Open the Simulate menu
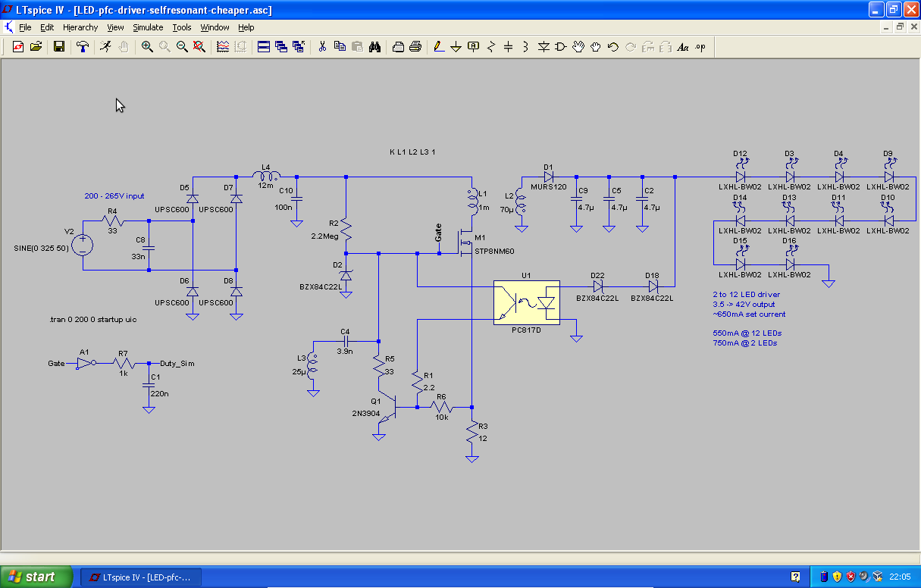 click(148, 27)
